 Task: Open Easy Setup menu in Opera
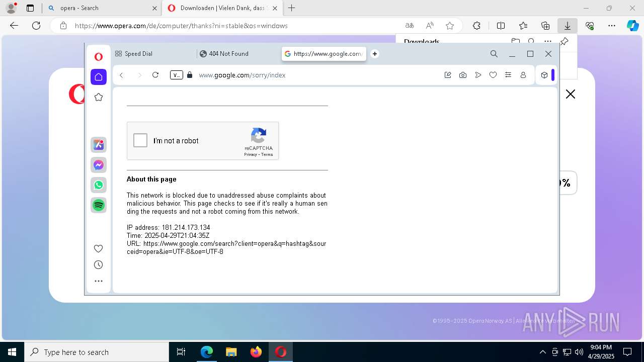508,75
